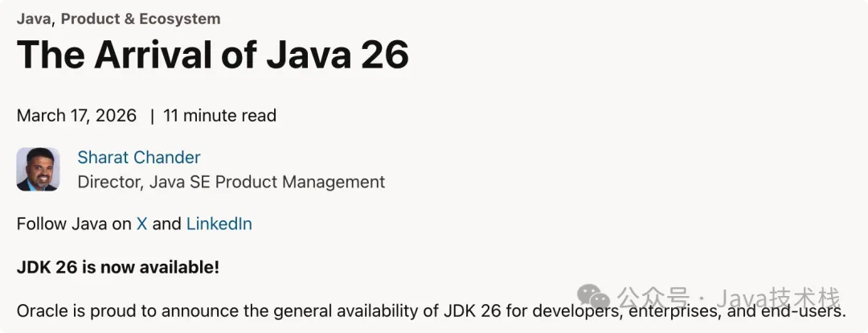Screen dimensions: 868x333
Task: Click The Arrival of Java 26 headline
Action: click(212, 55)
